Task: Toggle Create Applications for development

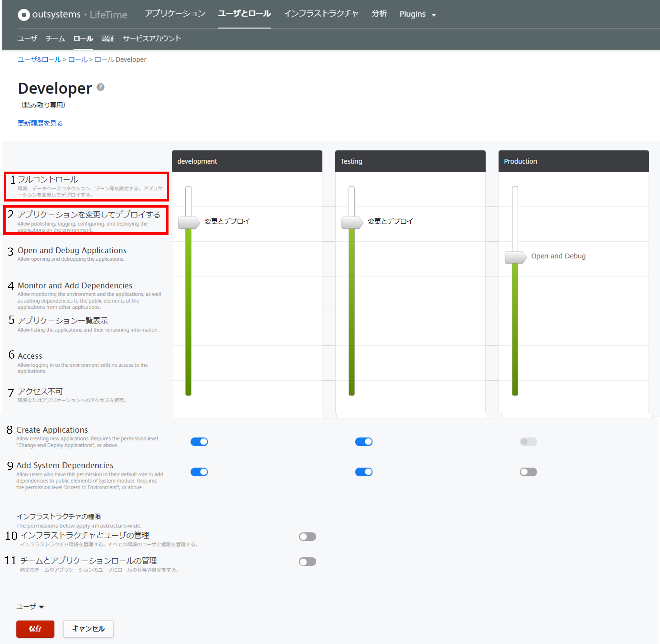Action: 199,442
